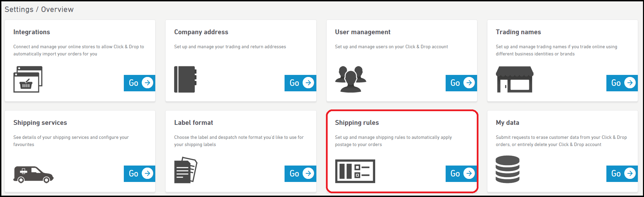The image size is (644, 197).
Task: Click the Trading names storefront icon
Action: point(514,79)
